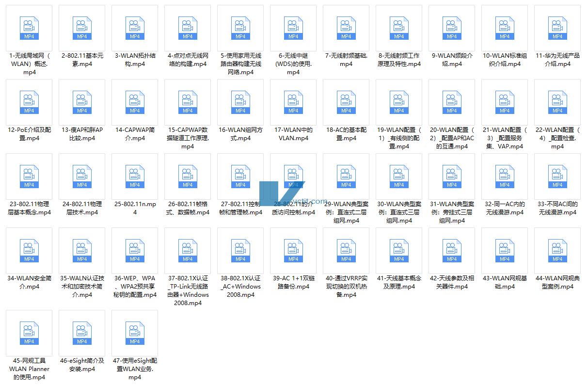This screenshot has height=387, width=588.
Task: Select icon of 19-WLAN配置（1）有线侧的配置
Action: 399,102
